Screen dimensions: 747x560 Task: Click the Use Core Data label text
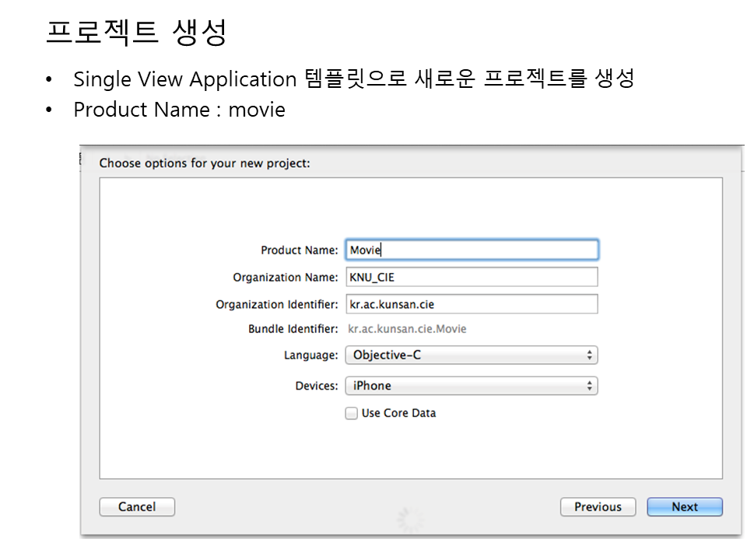pos(398,413)
